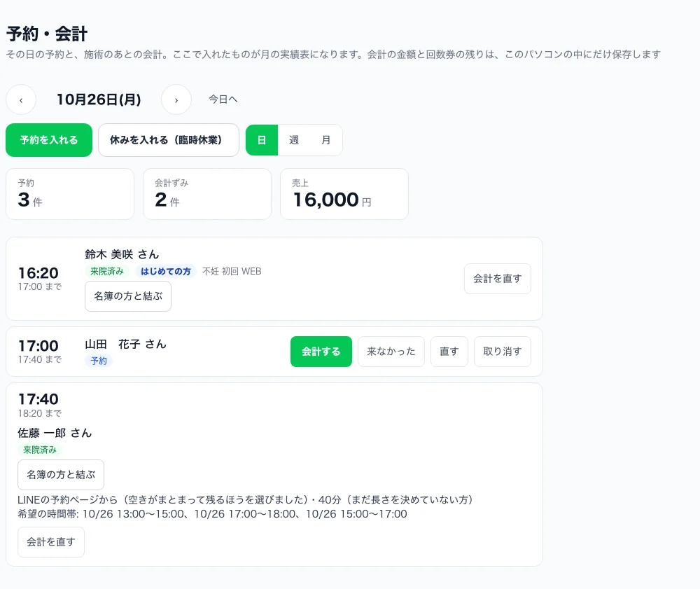Screen dimensions: 700x589
Task: Click the 17:40 まで end time
Action: (x=40, y=359)
